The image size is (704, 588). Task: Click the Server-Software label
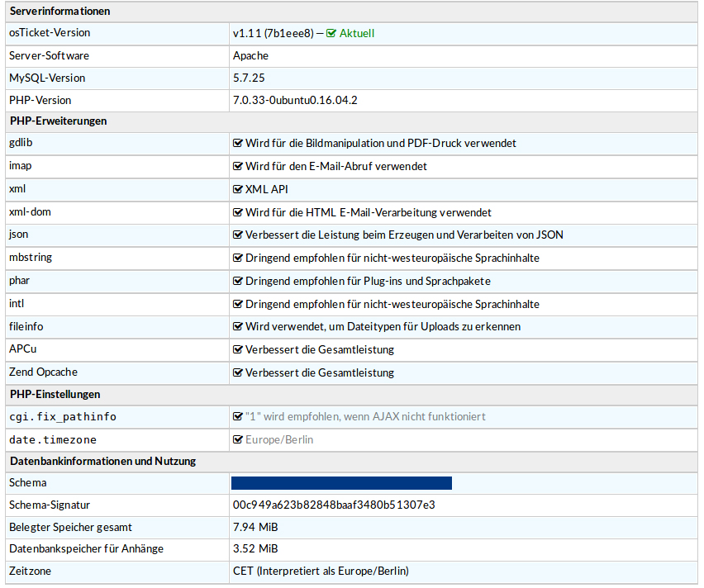[49, 55]
